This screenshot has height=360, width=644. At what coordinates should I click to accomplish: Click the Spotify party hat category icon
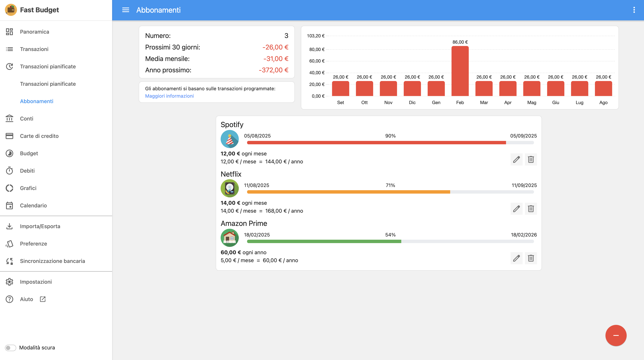(230, 139)
